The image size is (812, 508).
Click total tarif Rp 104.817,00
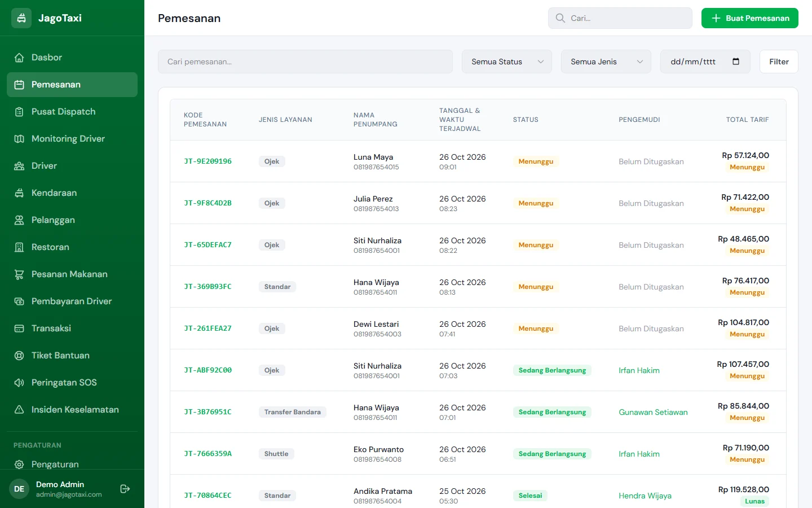click(x=743, y=322)
